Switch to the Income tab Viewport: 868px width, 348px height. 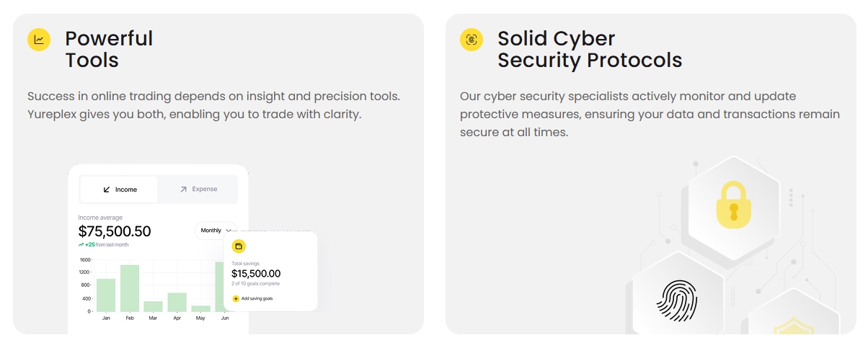click(119, 189)
